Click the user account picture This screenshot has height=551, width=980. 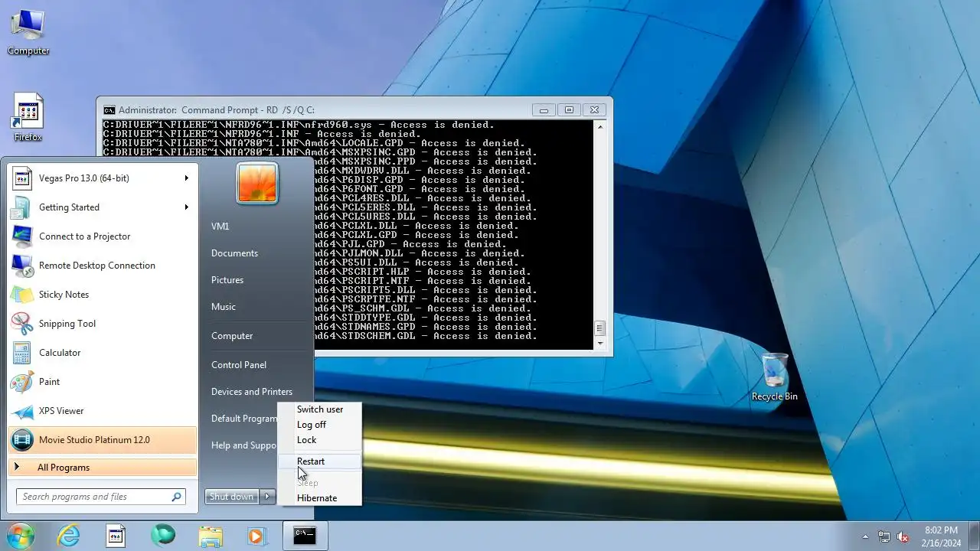click(257, 184)
